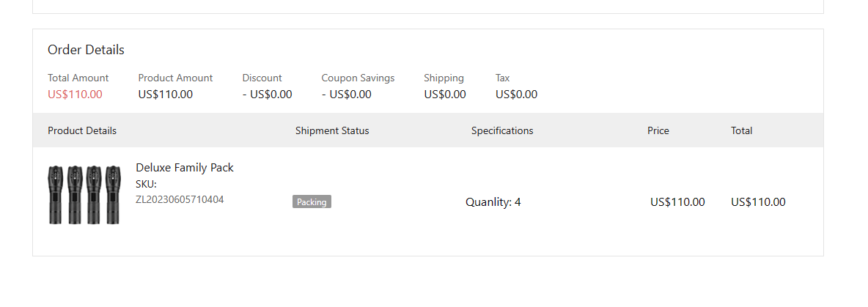Viewport: 868px width, 307px height.
Task: Click the Total Amount label
Action: 78,78
